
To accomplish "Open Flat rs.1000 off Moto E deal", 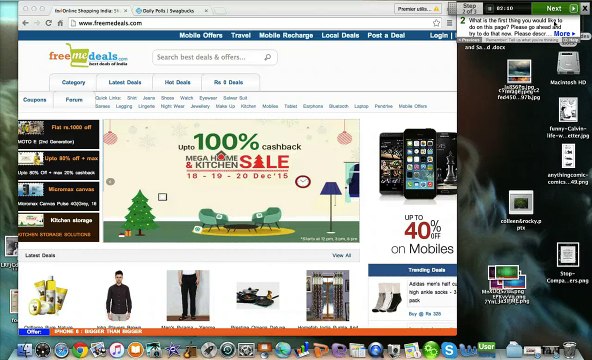I will 59,134.
